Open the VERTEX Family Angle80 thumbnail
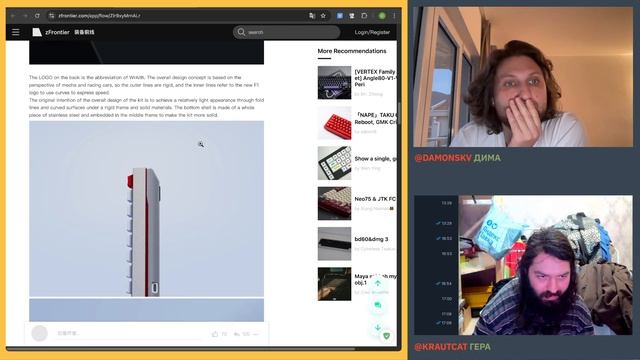This screenshot has height=360, width=640. [334, 82]
